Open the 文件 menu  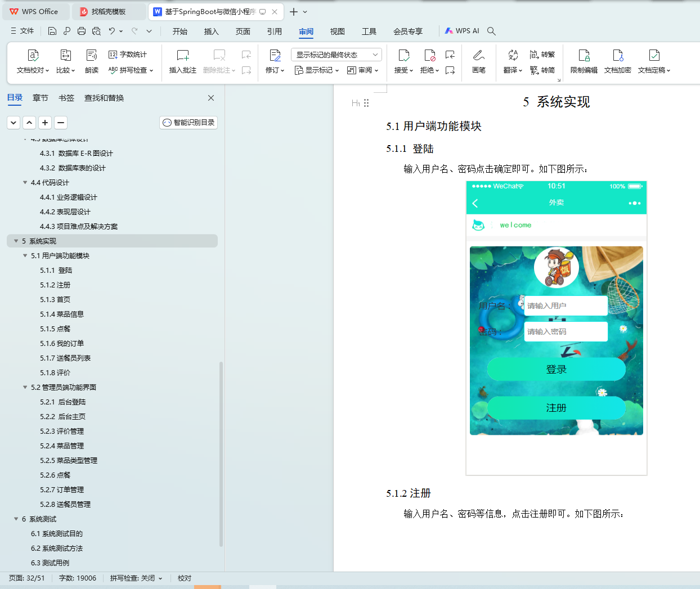tap(23, 31)
